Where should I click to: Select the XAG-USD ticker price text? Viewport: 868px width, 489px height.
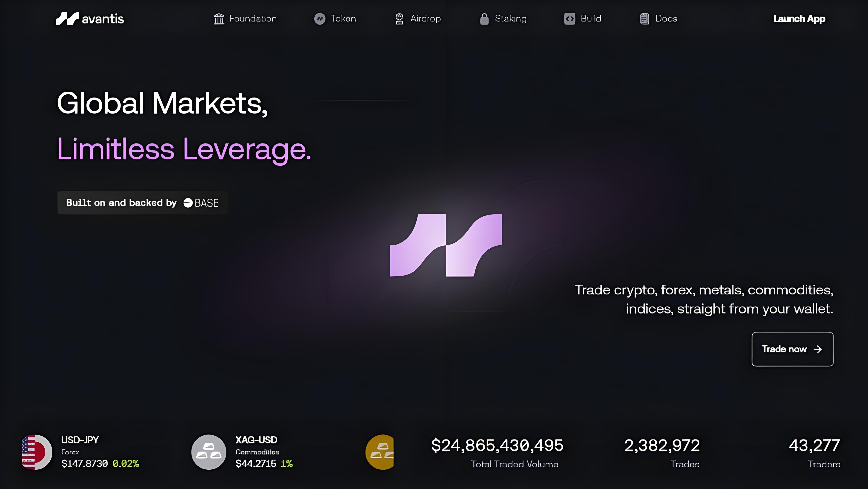(x=256, y=464)
